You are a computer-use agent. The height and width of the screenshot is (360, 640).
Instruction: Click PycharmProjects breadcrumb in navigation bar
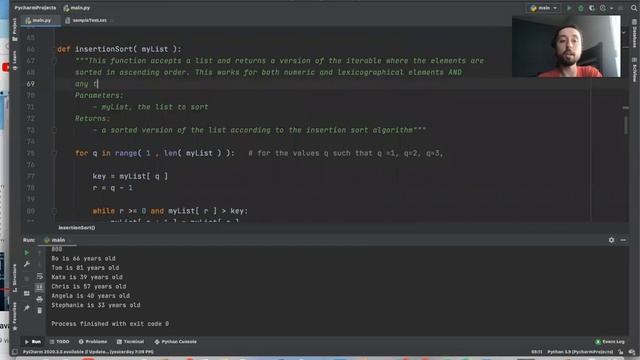tap(35, 8)
